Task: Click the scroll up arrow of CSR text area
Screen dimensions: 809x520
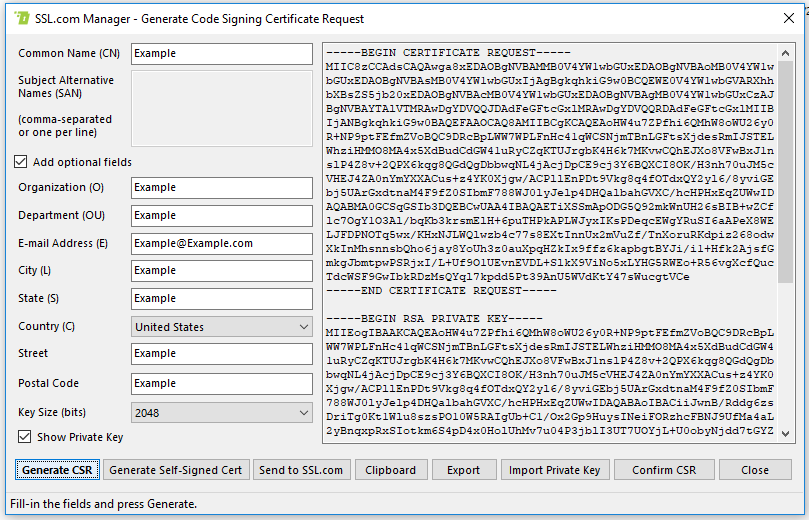Action: click(785, 51)
